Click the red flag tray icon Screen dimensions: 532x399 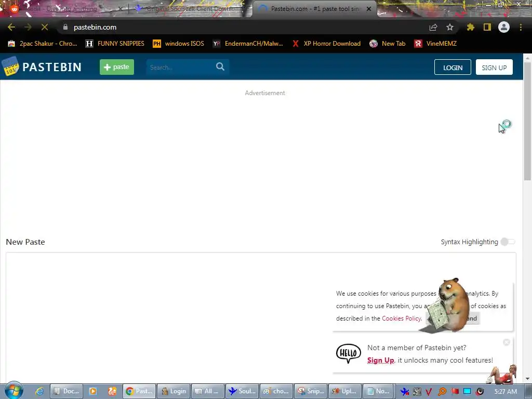click(455, 392)
